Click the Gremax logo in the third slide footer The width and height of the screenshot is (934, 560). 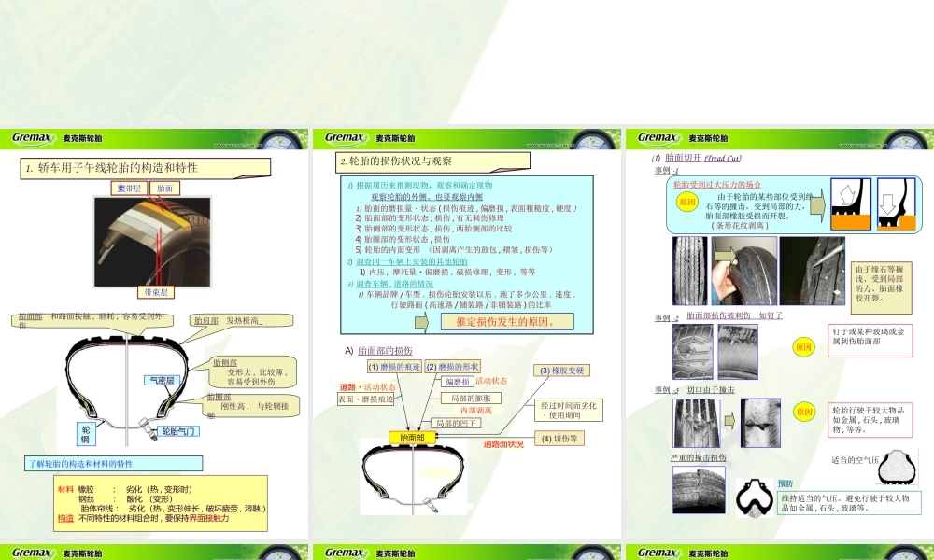(655, 553)
